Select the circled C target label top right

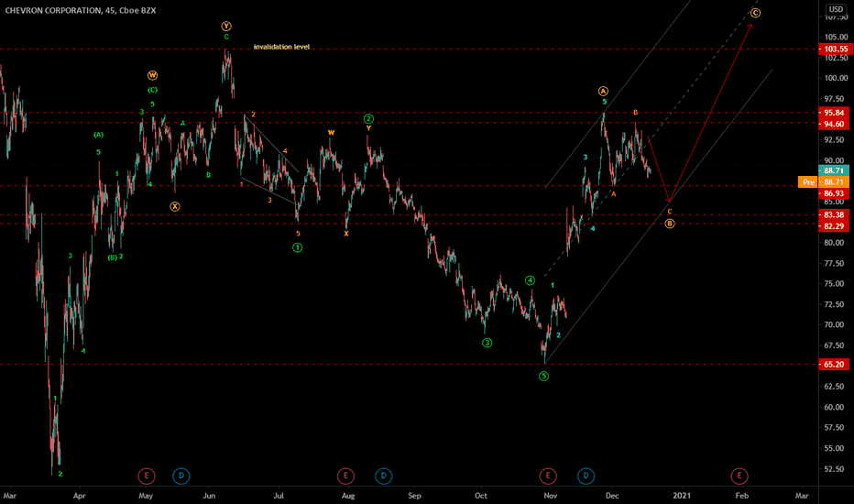(x=755, y=13)
